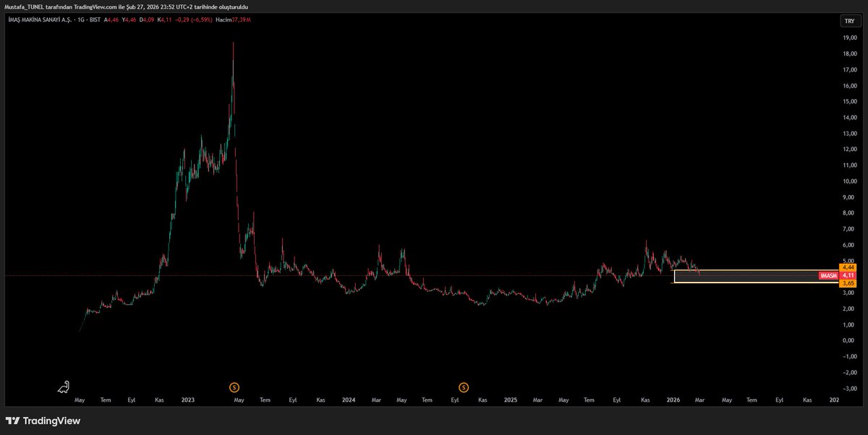868x435 pixels.
Task: Open the split marker before May 2023
Action: coord(234,388)
